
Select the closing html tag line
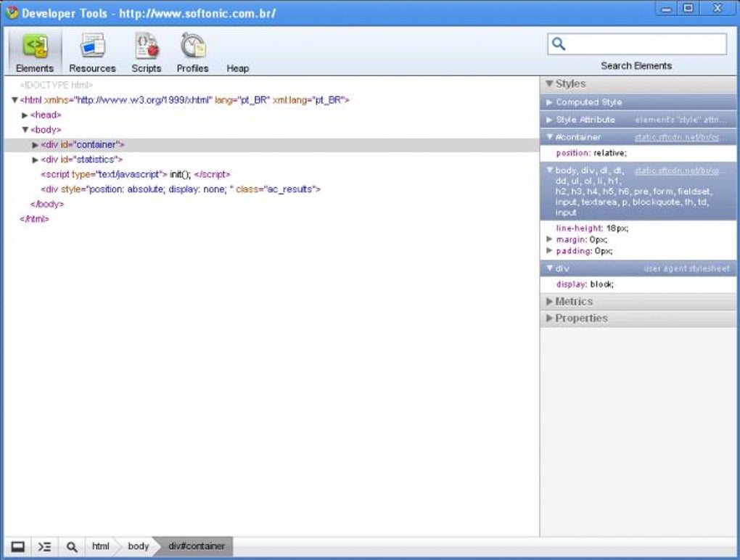[x=34, y=219]
